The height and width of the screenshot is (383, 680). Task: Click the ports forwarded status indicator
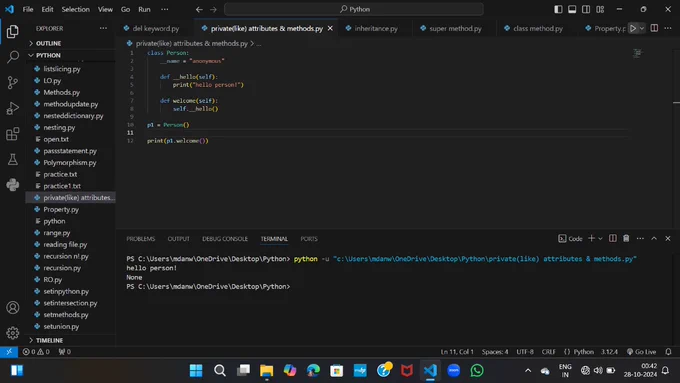click(65, 352)
